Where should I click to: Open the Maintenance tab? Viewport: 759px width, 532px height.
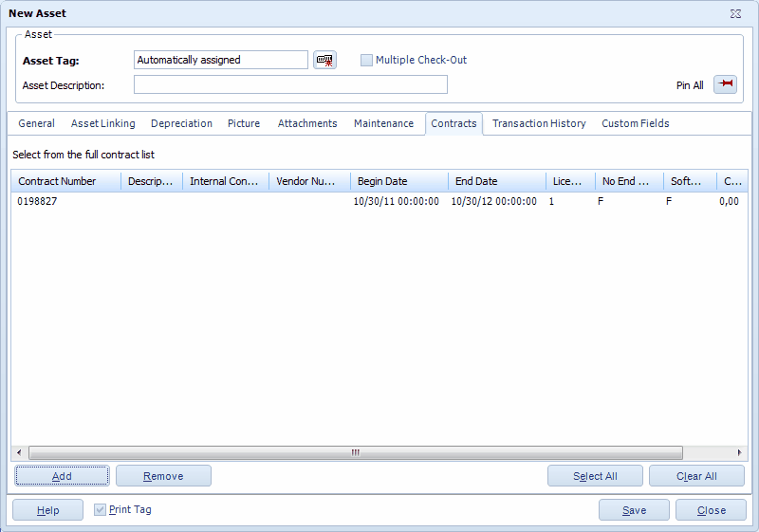[383, 123]
